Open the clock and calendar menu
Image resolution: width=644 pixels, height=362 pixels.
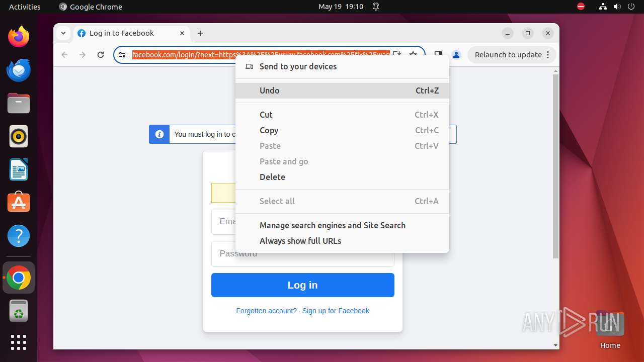pyautogui.click(x=341, y=7)
